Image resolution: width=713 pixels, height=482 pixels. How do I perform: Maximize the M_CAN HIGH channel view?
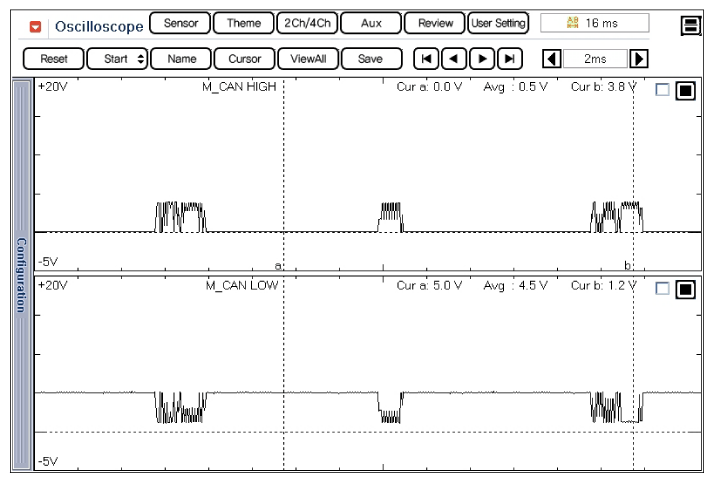pos(685,90)
